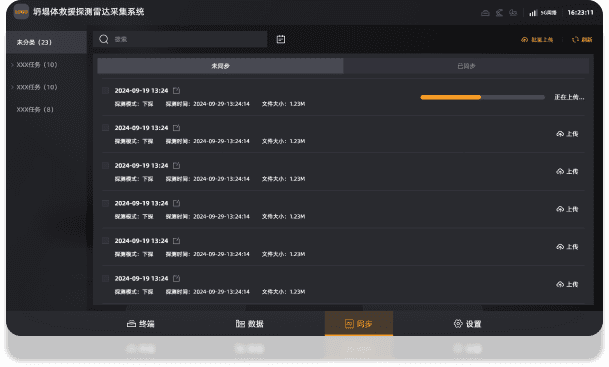Select the third record's checkbox
This screenshot has width=609, height=367.
pos(105,165)
